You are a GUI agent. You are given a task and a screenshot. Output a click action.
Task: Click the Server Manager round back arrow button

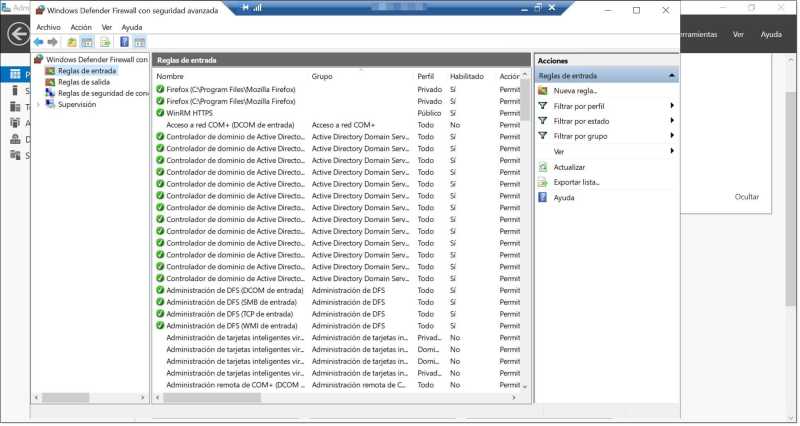click(19, 34)
